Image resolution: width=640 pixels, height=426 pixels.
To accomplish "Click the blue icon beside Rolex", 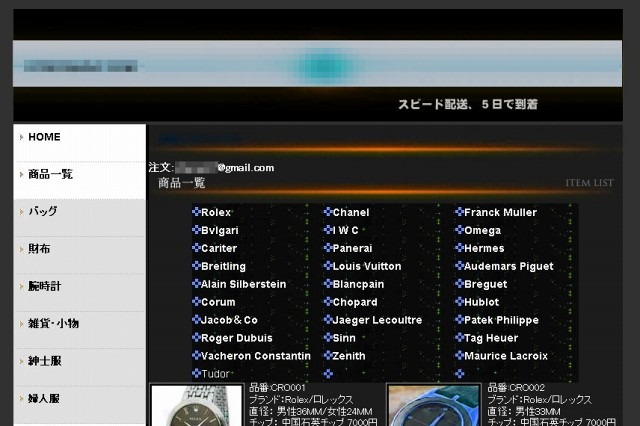I will tap(196, 212).
